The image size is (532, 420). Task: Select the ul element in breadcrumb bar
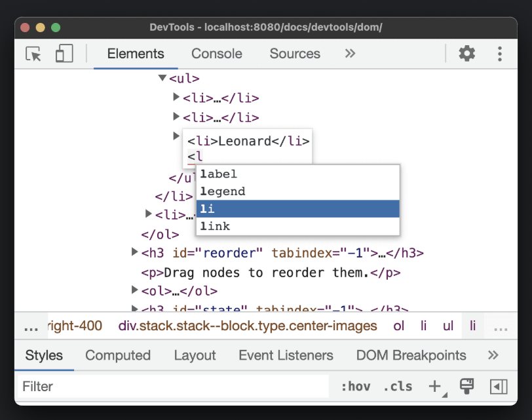tap(447, 326)
